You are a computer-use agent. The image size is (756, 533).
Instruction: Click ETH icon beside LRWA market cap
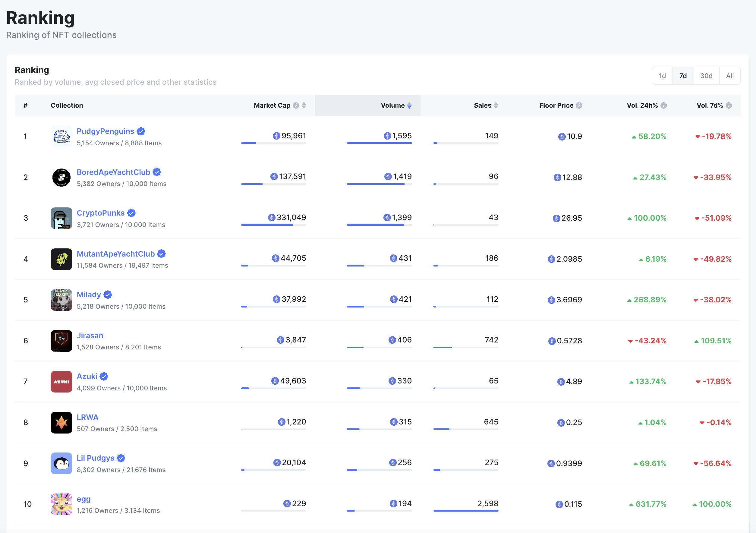(282, 422)
